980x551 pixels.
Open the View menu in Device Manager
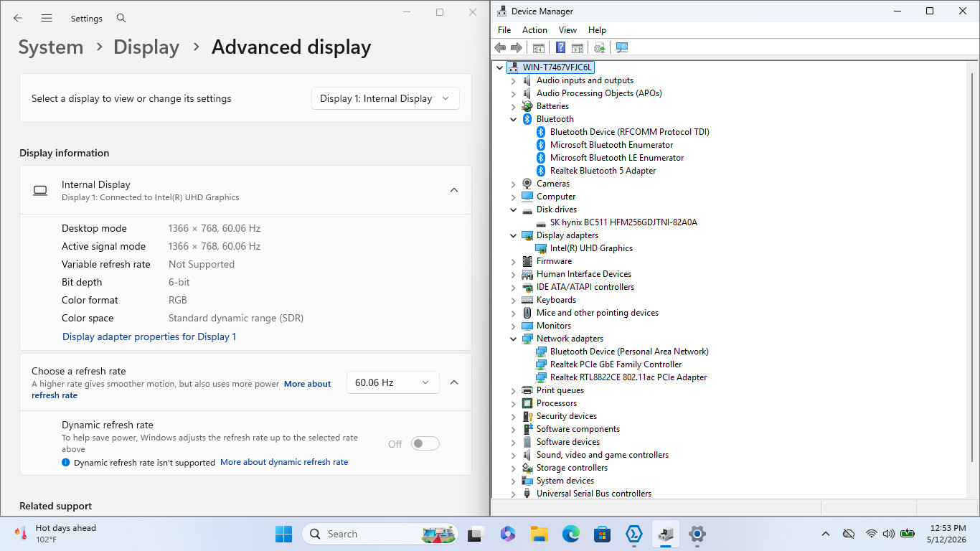click(567, 30)
